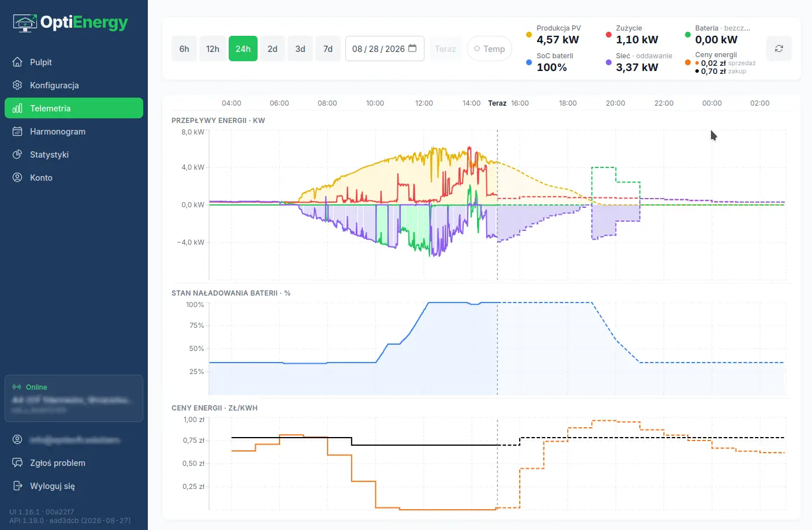
Task: Click the Statystyki pie chart icon
Action: pyautogui.click(x=17, y=154)
